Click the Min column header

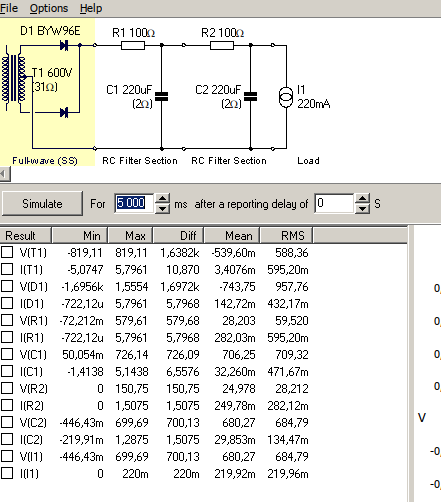(x=80, y=236)
